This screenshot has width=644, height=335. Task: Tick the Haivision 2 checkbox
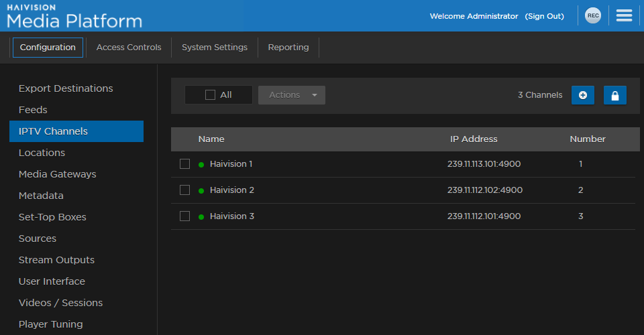coord(185,190)
